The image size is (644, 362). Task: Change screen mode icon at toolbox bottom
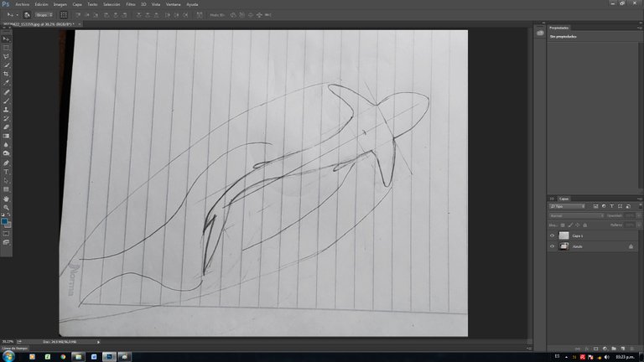6,242
